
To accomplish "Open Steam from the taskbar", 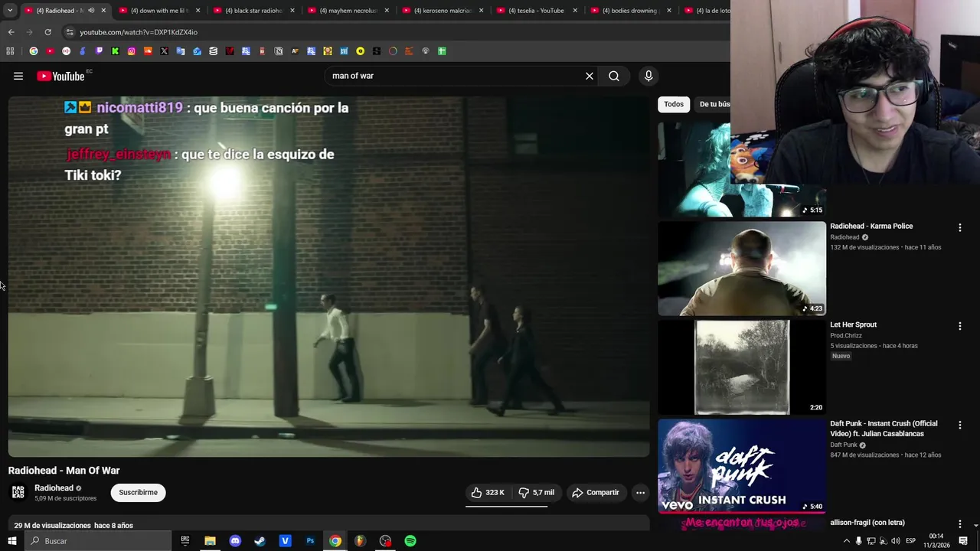I will click(x=260, y=541).
